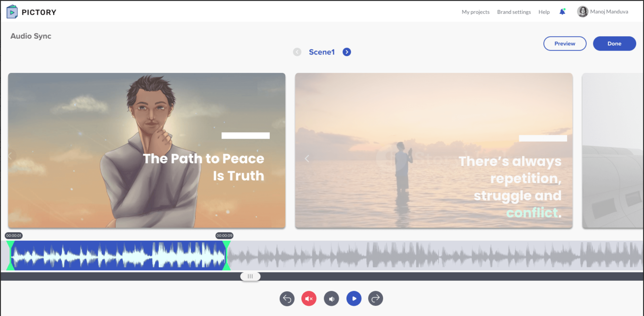644x316 pixels.
Task: Open My projects menu
Action: pos(475,12)
